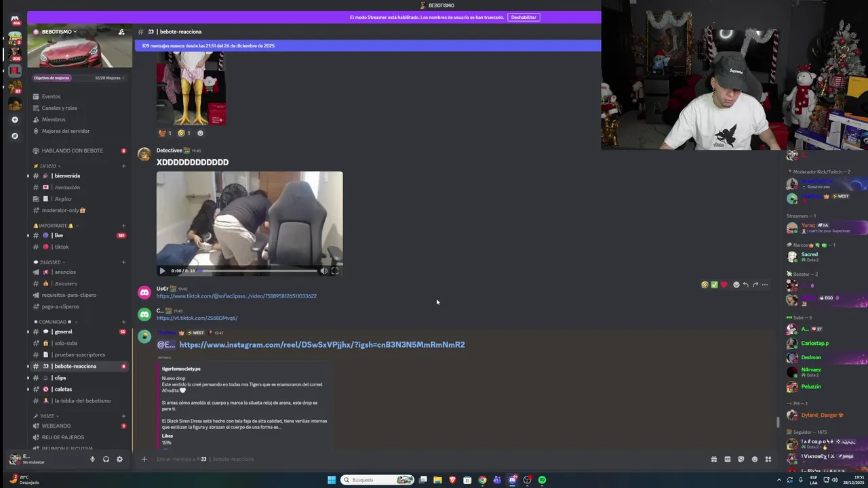Open the tiktok channel
The height and width of the screenshot is (488, 868).
click(79, 247)
